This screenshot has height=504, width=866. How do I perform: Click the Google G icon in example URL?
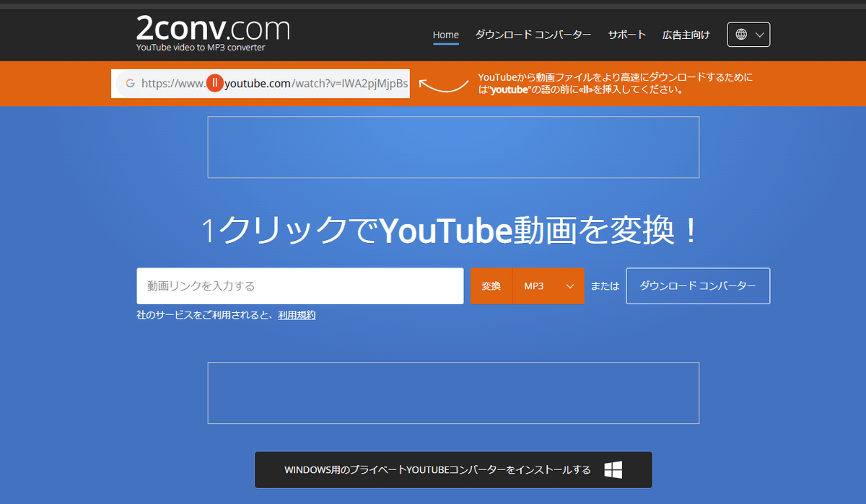pyautogui.click(x=131, y=83)
